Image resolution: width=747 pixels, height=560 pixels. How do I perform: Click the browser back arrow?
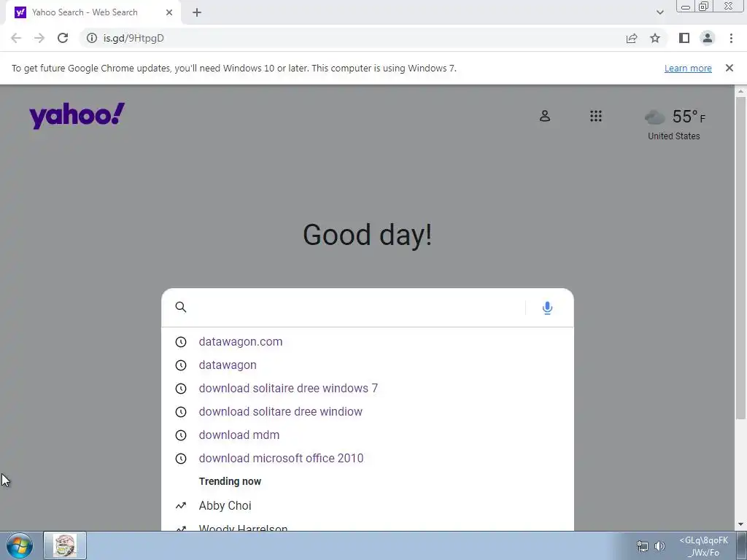tap(16, 38)
